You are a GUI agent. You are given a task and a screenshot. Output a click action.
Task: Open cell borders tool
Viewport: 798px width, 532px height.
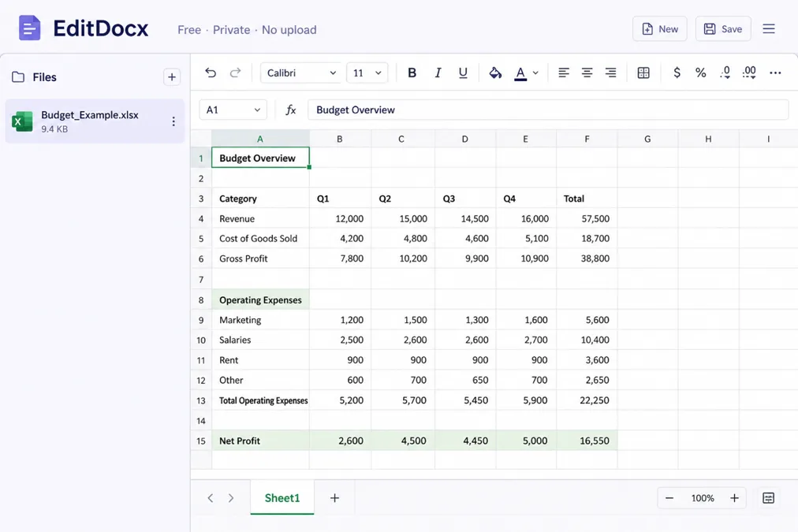coord(643,73)
